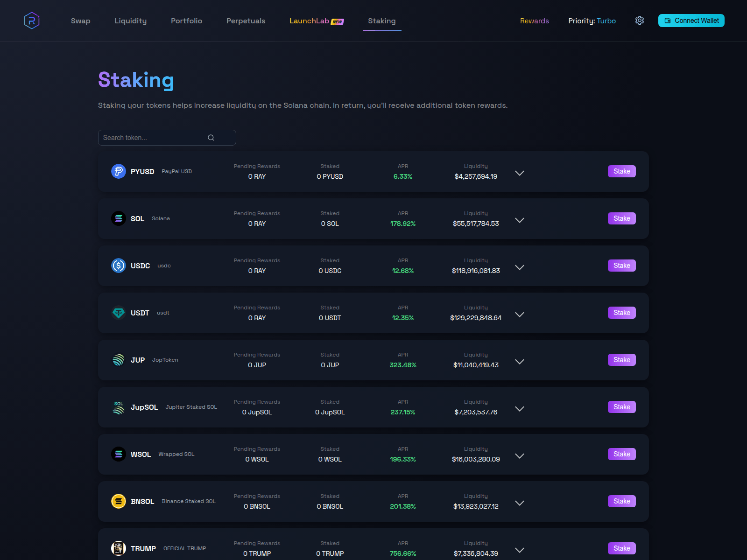
Task: Open the LaunchLab tab
Action: pyautogui.click(x=317, y=21)
